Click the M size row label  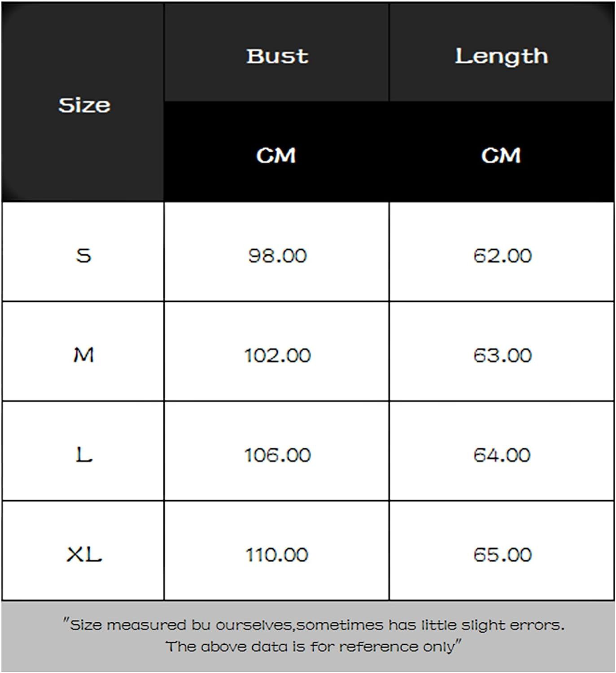tap(84, 355)
